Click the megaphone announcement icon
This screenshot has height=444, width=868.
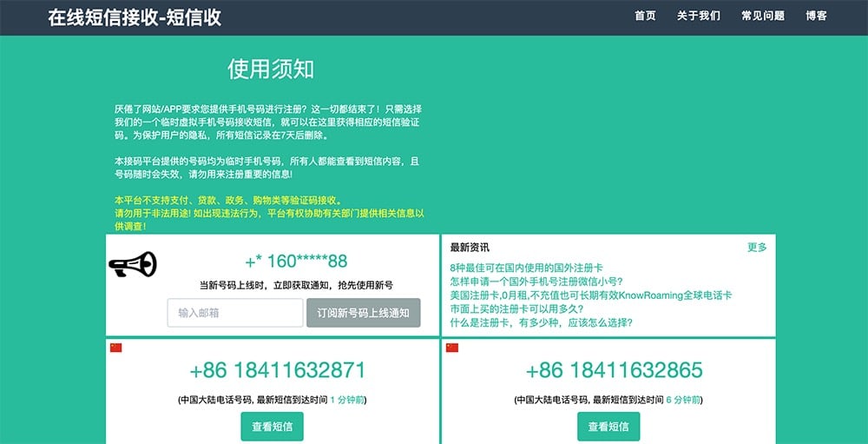tap(132, 264)
